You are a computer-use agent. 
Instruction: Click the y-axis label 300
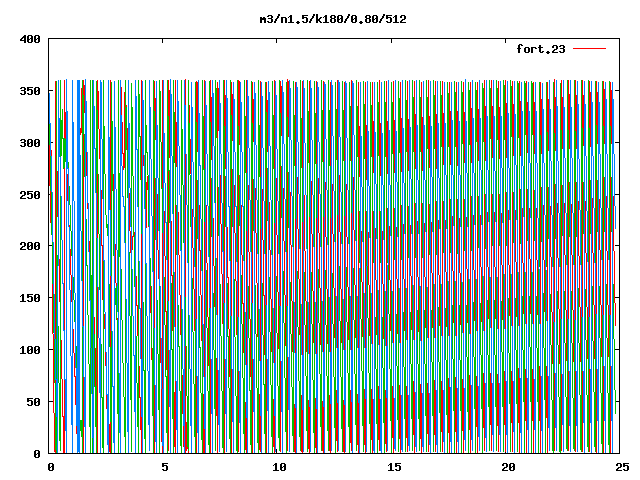tap(30, 143)
